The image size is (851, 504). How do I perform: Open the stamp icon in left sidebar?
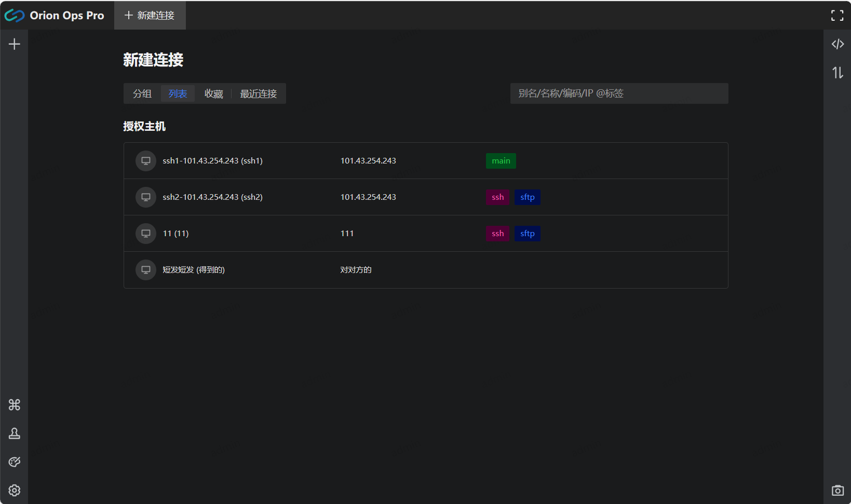15,433
